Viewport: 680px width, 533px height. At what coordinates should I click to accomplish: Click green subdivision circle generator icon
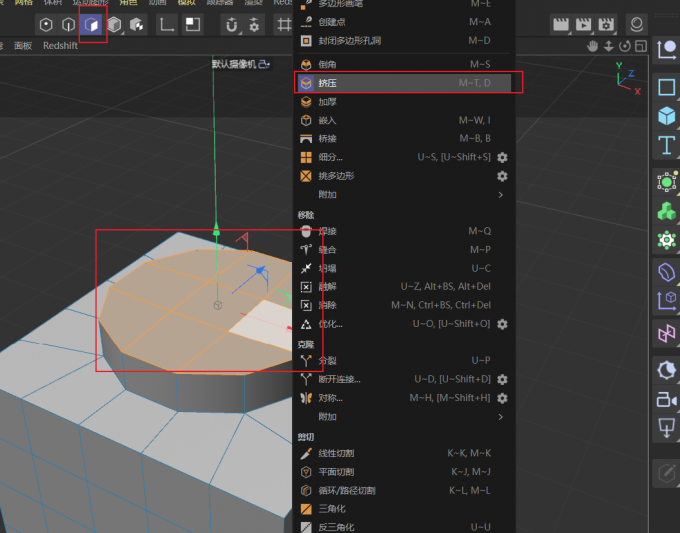tap(667, 182)
